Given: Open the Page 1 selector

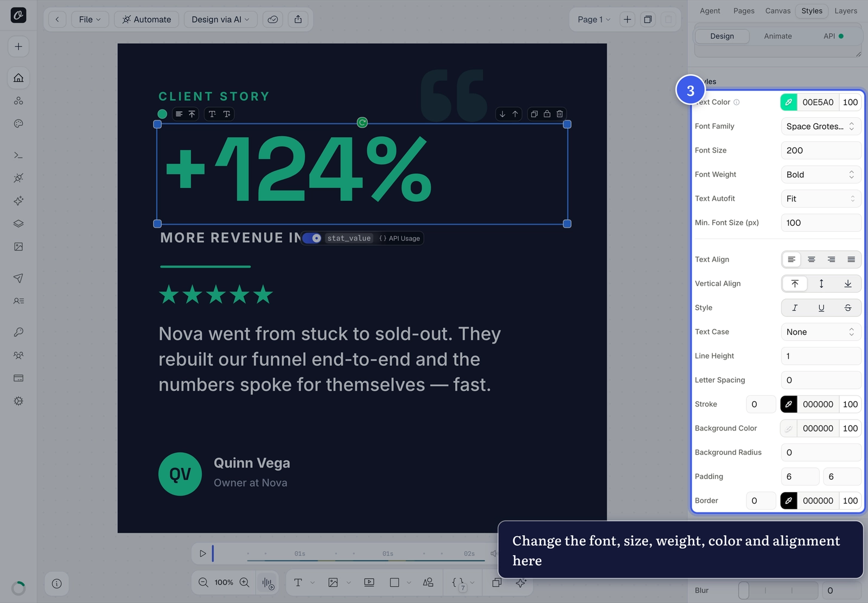Looking at the screenshot, I should click(593, 20).
